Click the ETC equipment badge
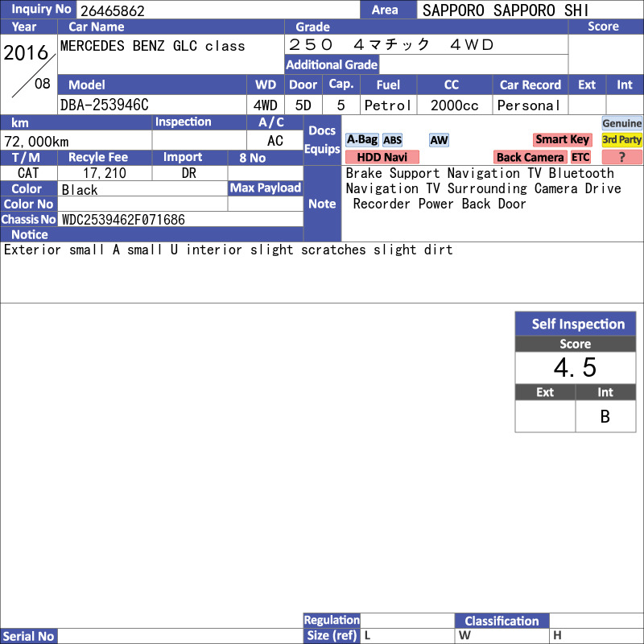The width and height of the screenshot is (644, 644). click(580, 157)
